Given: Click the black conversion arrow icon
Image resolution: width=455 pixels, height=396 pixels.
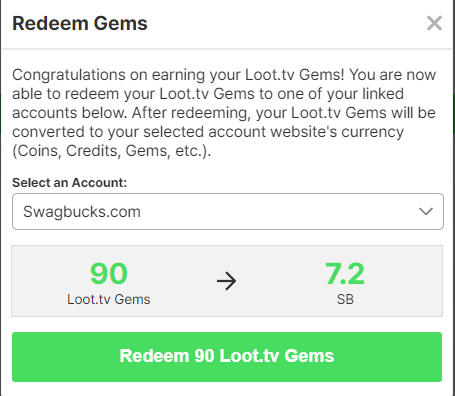Looking at the screenshot, I should 227,281.
